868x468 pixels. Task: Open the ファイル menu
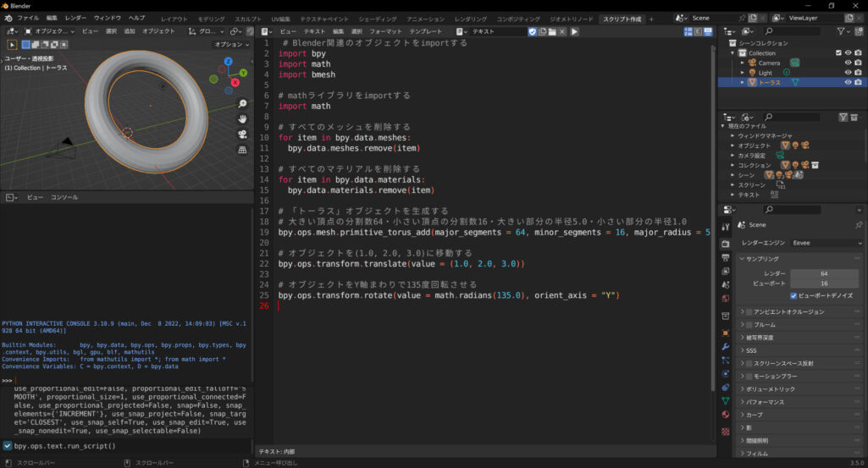coord(28,19)
